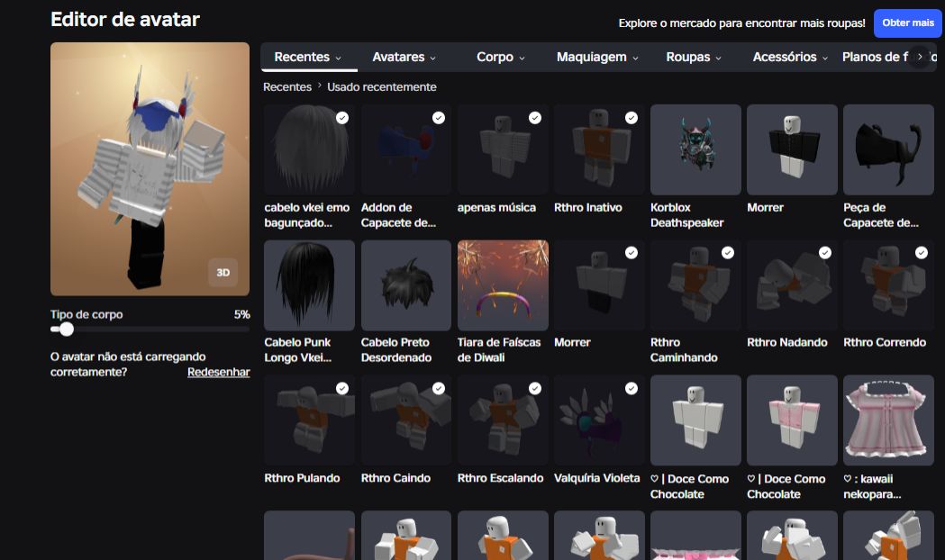Expand the Acessórios dropdown arrow
945x560 pixels.
[x=825, y=59]
